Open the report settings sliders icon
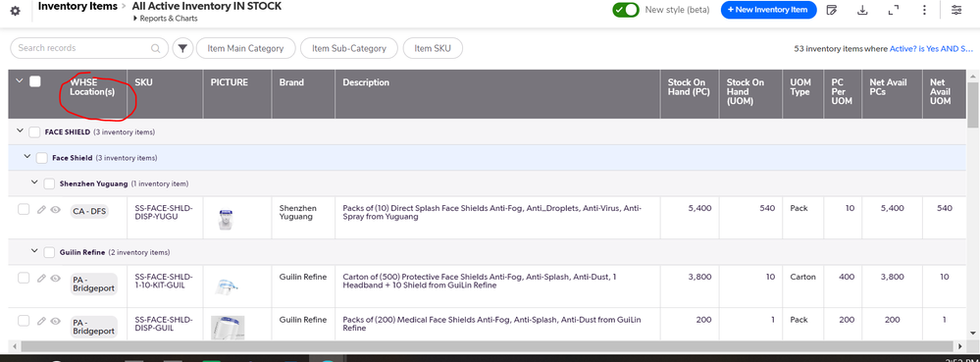The height and width of the screenshot is (362, 980). pyautogui.click(x=956, y=10)
